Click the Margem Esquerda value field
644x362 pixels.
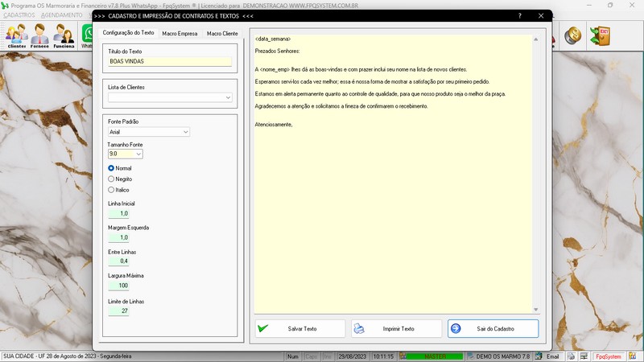tap(118, 237)
